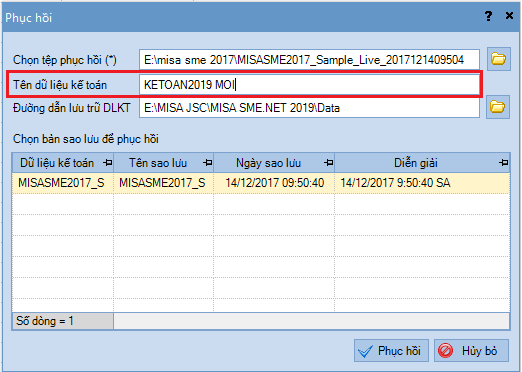The width and height of the screenshot is (522, 372).
Task: Click the Chọn bản sao lưu để phục hồi label
Action: point(86,139)
